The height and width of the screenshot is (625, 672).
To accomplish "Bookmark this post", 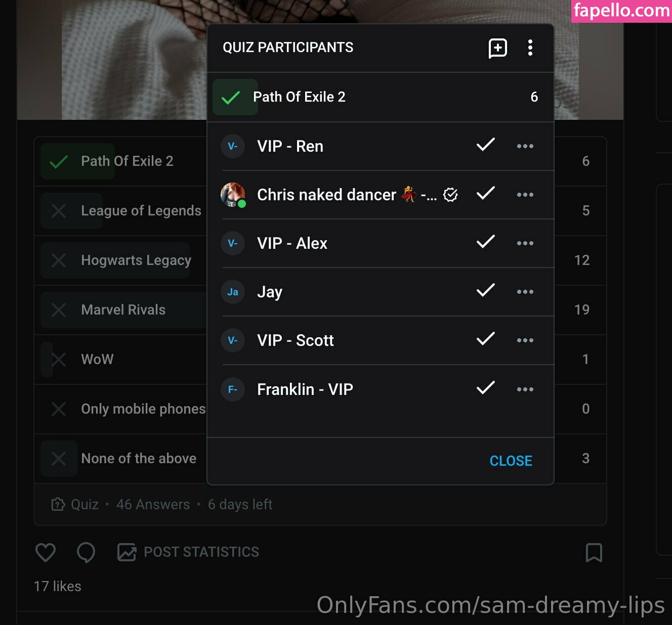I will tap(594, 553).
